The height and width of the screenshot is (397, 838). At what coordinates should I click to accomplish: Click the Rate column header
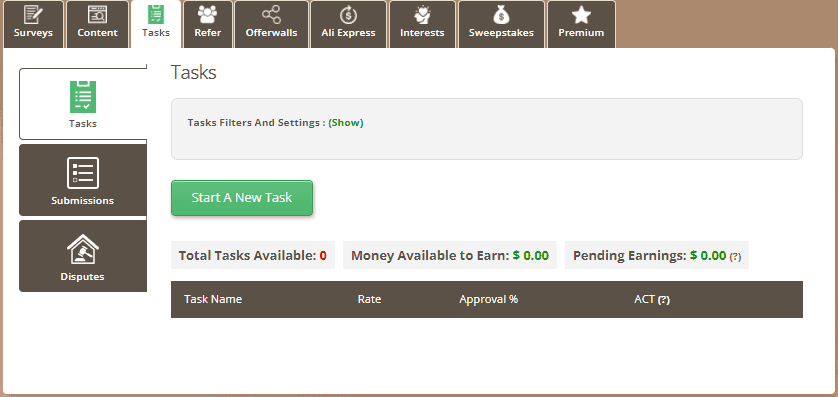pyautogui.click(x=369, y=299)
